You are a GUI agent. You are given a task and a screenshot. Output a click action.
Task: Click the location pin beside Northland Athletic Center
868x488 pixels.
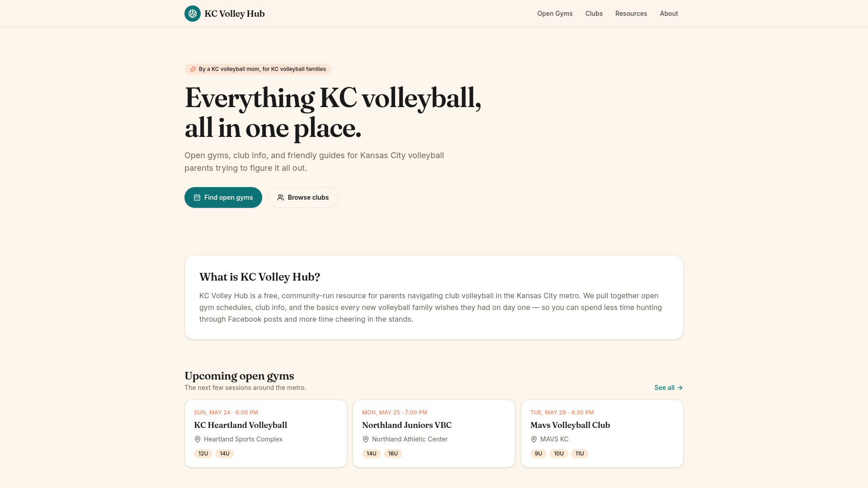[x=366, y=439]
